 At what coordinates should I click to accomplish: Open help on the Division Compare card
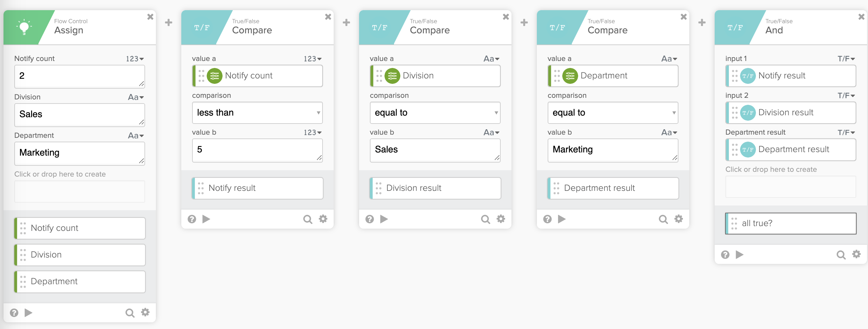click(370, 219)
